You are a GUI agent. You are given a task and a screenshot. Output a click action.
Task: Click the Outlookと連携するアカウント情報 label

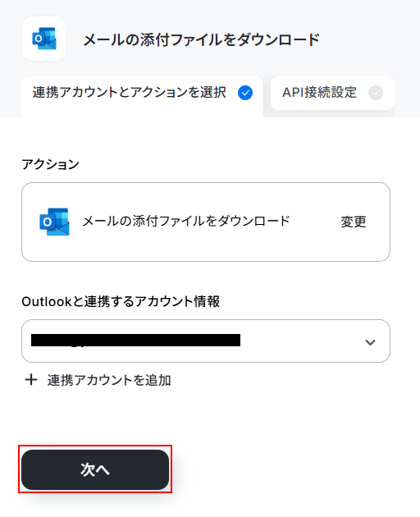(x=121, y=301)
